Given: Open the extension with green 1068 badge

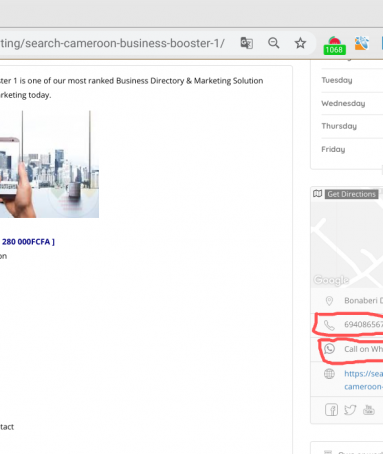Looking at the screenshot, I should tap(334, 45).
